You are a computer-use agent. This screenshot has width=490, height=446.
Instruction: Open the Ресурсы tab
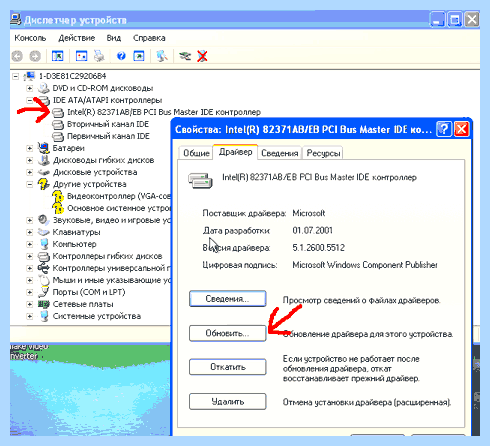(323, 153)
